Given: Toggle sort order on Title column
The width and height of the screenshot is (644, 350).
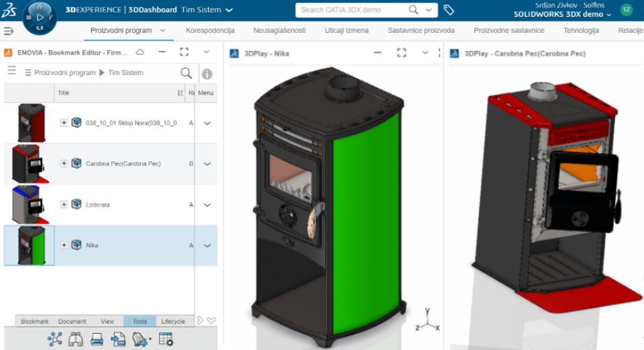Looking at the screenshot, I should tap(180, 93).
